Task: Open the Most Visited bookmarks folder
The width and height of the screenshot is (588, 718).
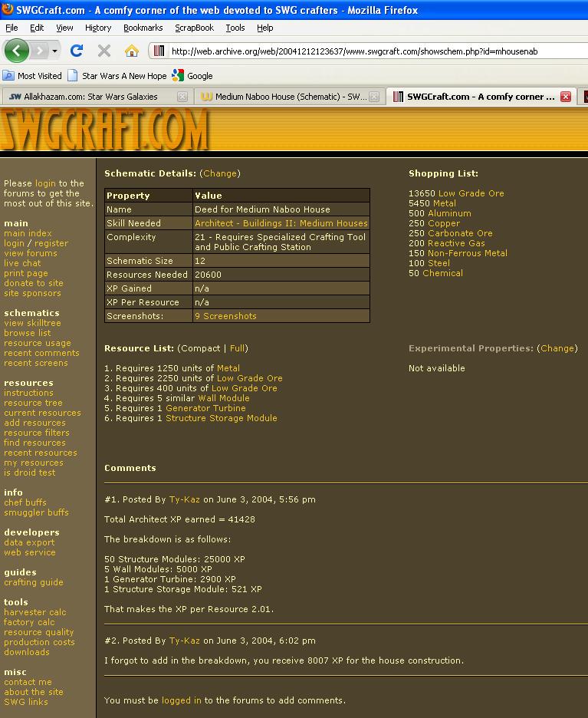Action: 32,76
